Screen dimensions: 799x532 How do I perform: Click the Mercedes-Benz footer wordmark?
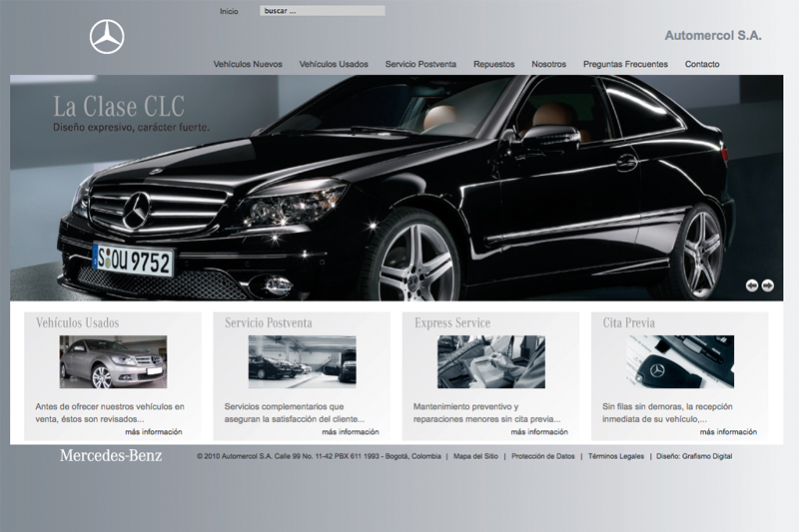coord(111,455)
